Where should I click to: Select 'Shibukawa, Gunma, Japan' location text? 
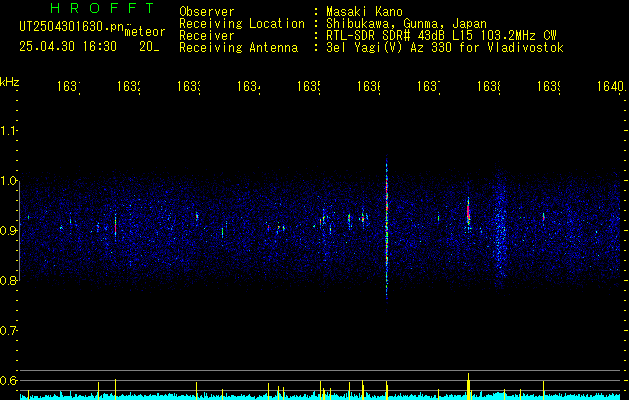tap(406, 24)
